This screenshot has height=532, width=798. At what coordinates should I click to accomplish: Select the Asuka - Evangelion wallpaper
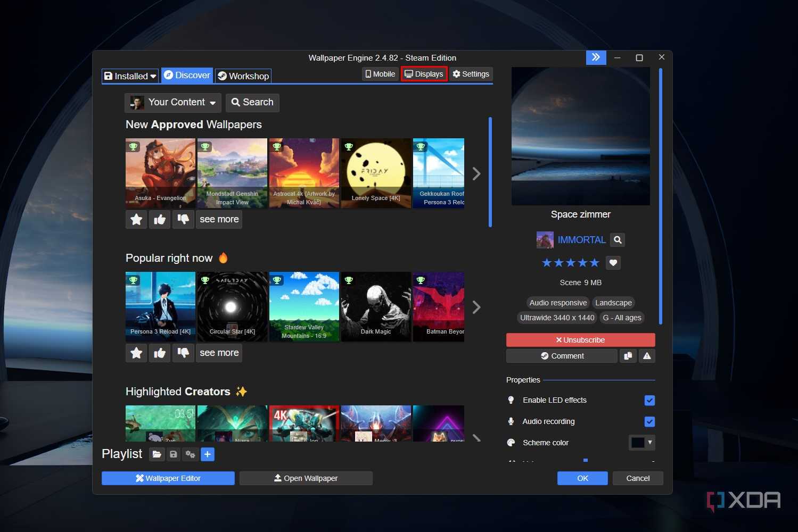pos(160,173)
